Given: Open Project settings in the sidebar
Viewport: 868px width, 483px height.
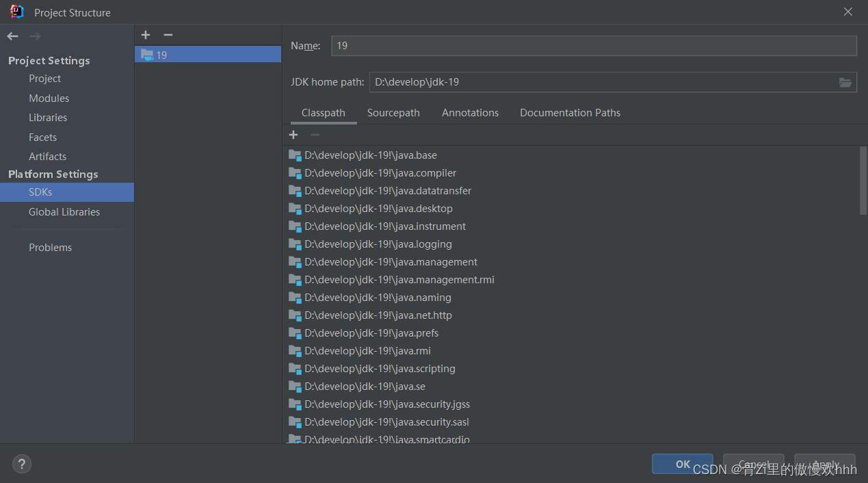Looking at the screenshot, I should coord(44,79).
